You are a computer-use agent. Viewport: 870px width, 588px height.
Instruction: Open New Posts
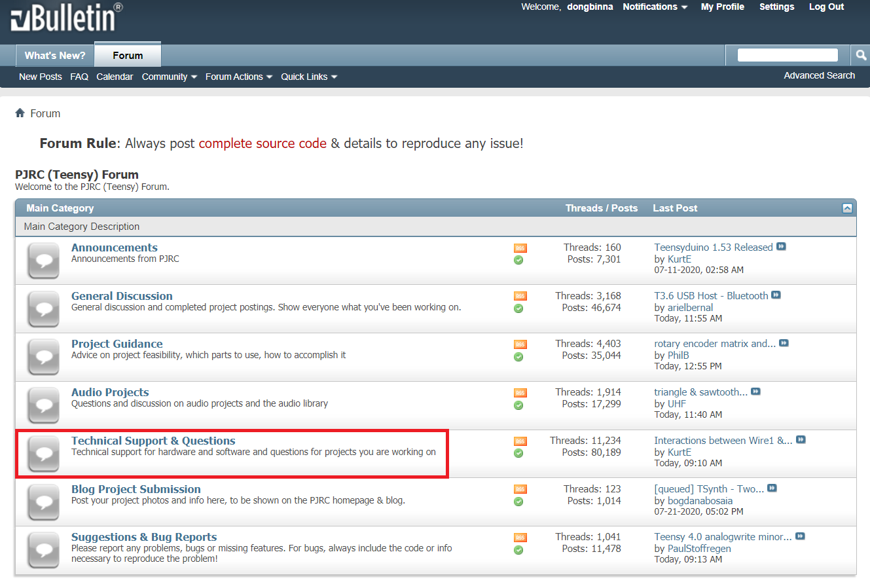(41, 77)
